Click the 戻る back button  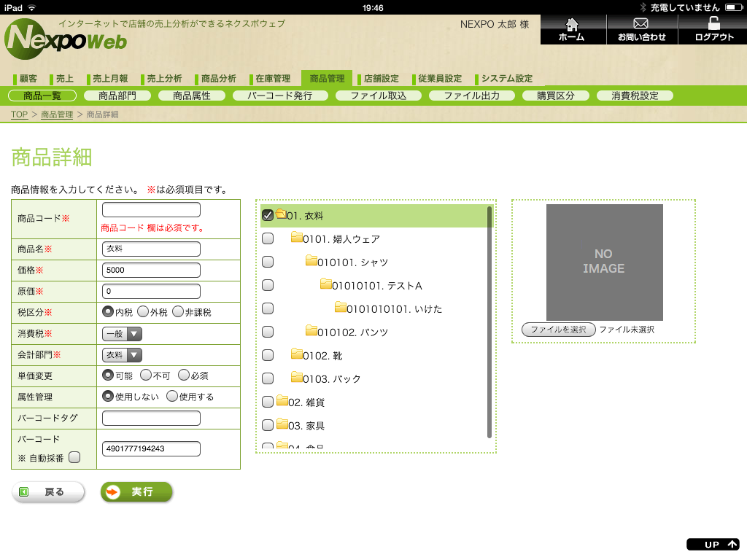[x=48, y=492]
